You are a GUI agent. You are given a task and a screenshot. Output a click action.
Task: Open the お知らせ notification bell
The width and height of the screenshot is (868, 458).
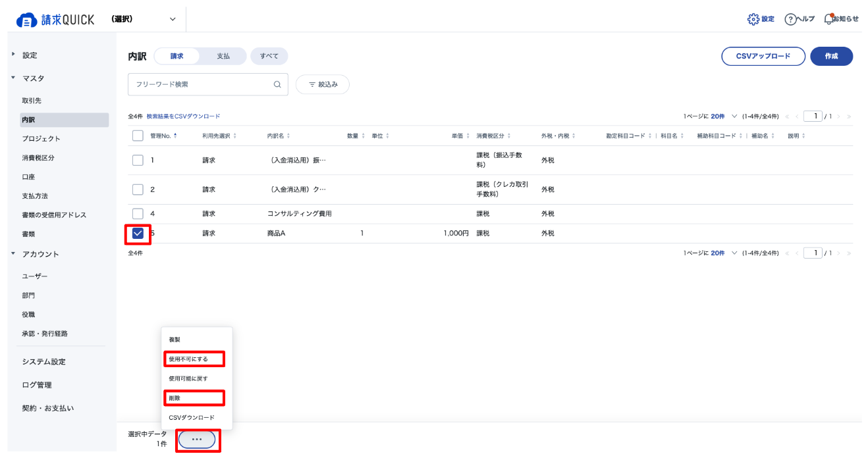[x=828, y=18]
